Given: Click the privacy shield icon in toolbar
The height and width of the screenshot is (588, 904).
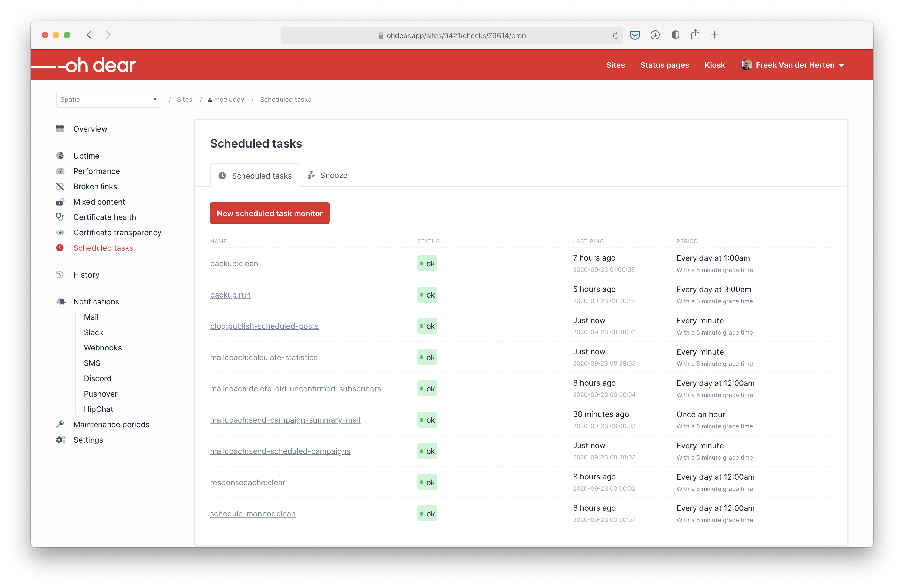Looking at the screenshot, I should click(x=675, y=35).
